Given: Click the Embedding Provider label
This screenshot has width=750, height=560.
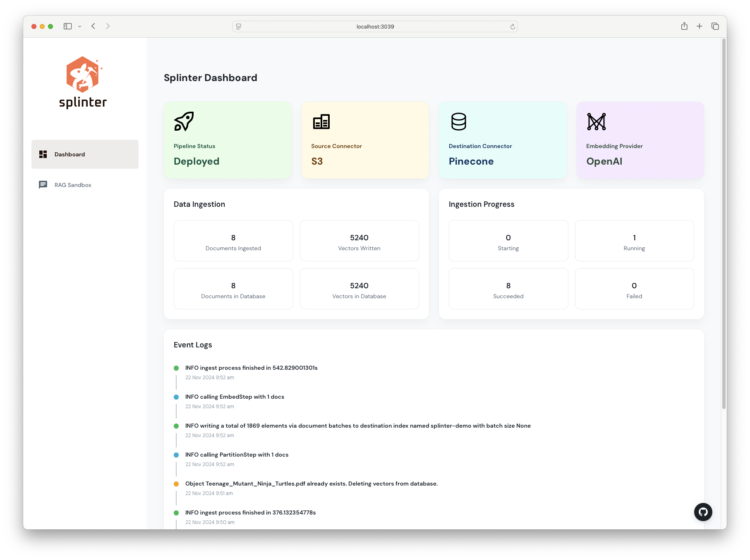Looking at the screenshot, I should (x=614, y=146).
